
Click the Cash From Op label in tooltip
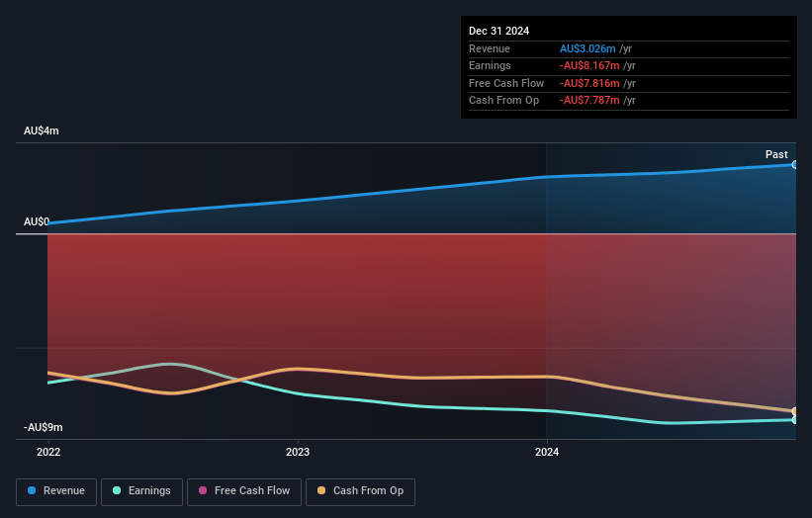[503, 101]
